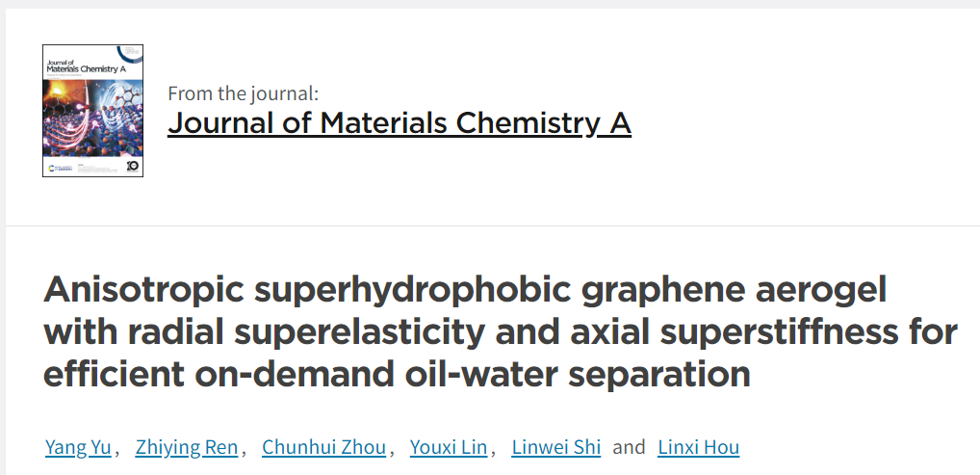980x475 pixels.
Task: Click the blue arc emblem on cover corner
Action: pos(131,54)
